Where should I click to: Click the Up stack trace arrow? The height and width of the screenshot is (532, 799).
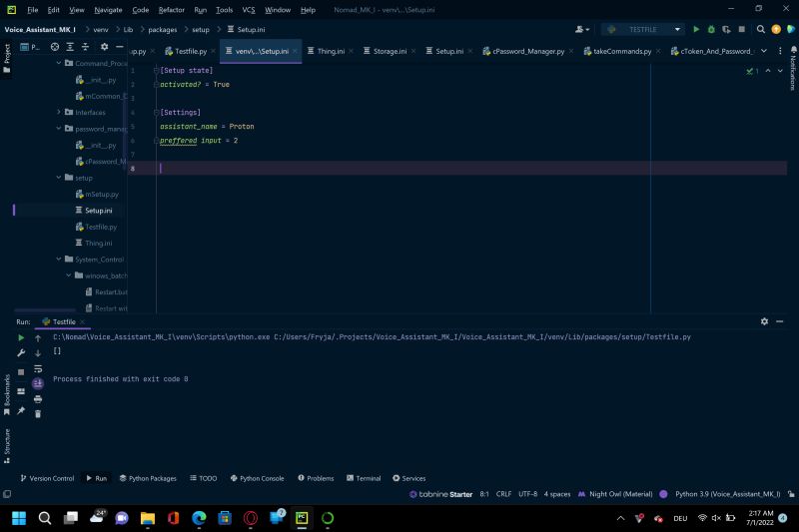coord(38,337)
